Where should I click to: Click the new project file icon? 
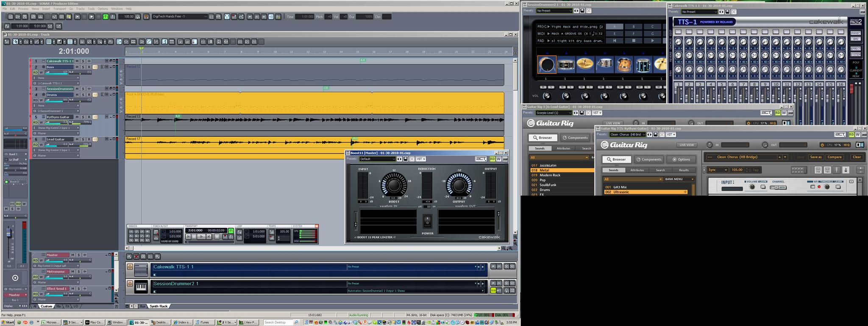coord(11,17)
